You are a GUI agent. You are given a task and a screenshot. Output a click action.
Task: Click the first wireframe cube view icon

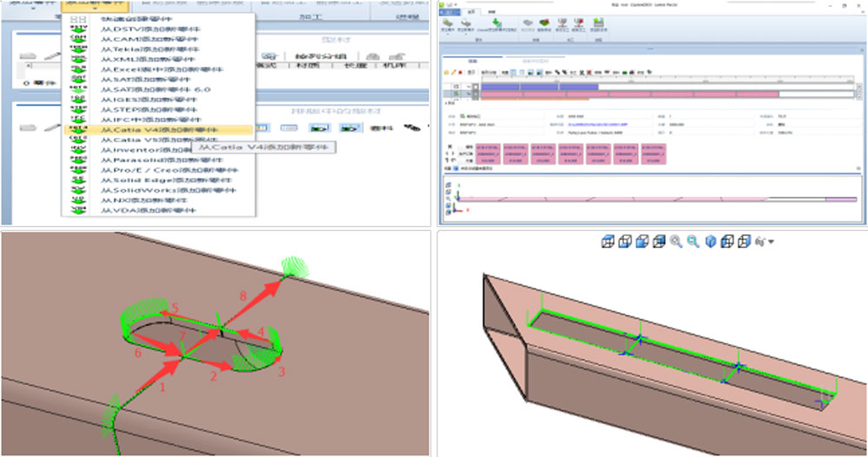[608, 242]
